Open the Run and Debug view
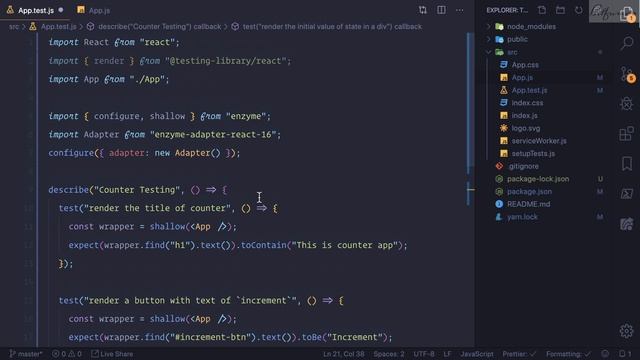The width and height of the screenshot is (640, 360). pyautogui.click(x=627, y=104)
